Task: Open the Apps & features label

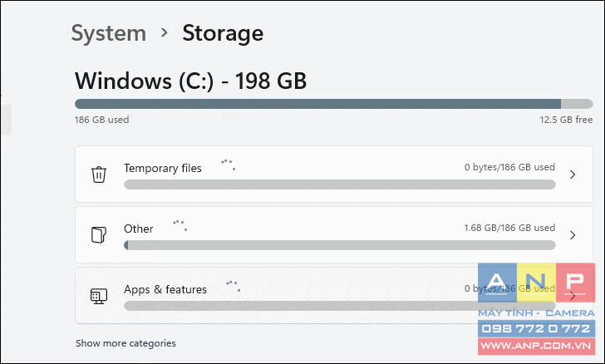Action: (165, 289)
